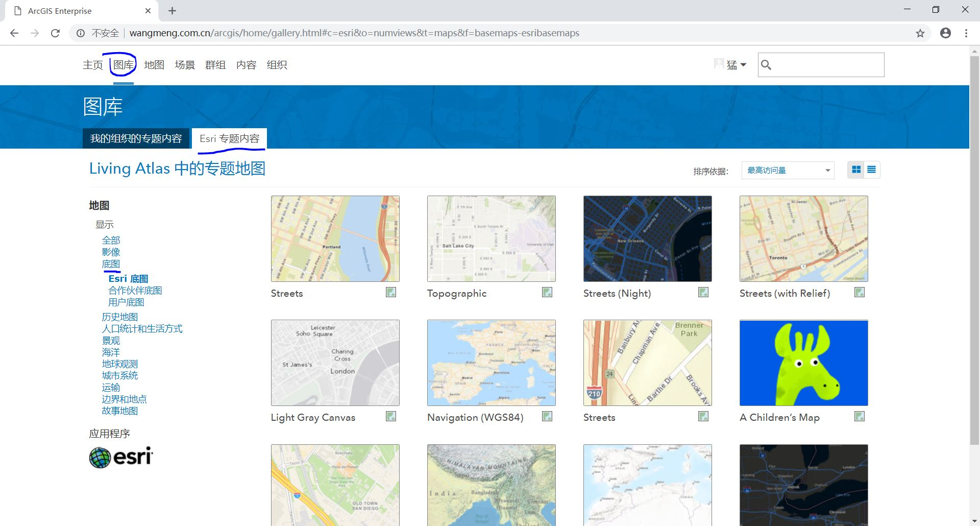Viewport: 980px width, 526px height.
Task: Filter by 全部 all maps
Action: tap(111, 240)
